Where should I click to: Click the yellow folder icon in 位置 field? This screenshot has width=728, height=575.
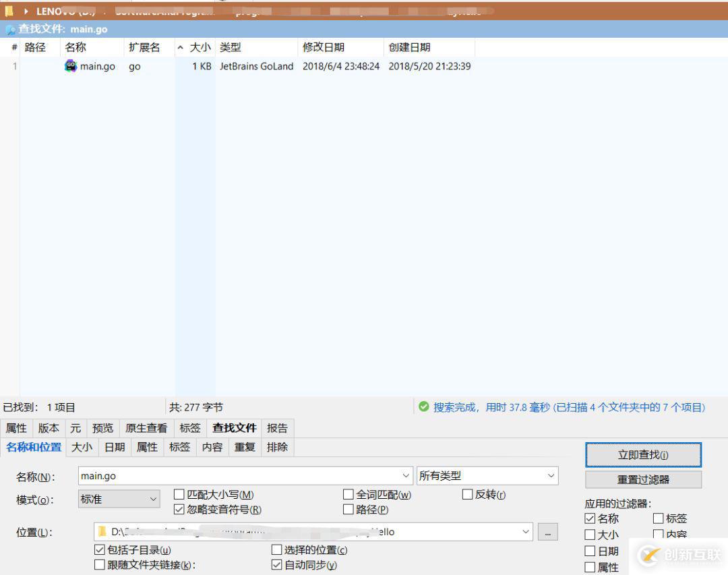[101, 532]
